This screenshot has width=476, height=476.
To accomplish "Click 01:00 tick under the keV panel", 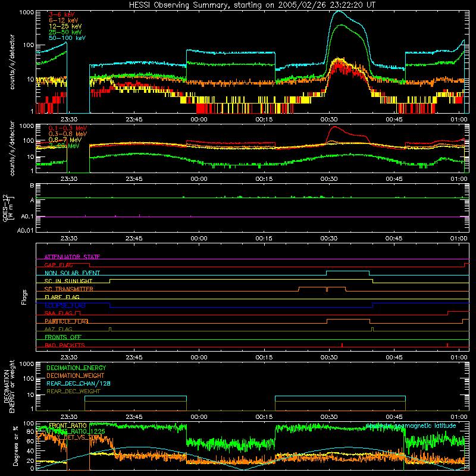I will pos(459,120).
